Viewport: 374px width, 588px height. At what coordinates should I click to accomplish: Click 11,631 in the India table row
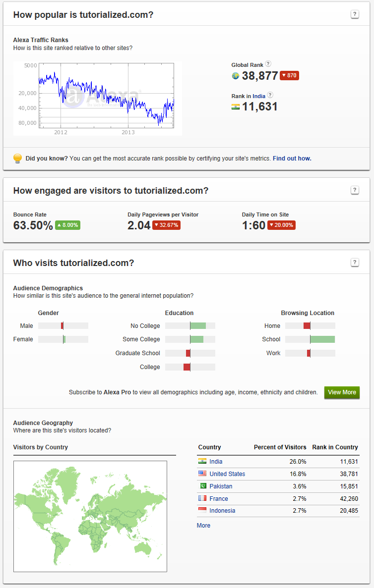[349, 462]
